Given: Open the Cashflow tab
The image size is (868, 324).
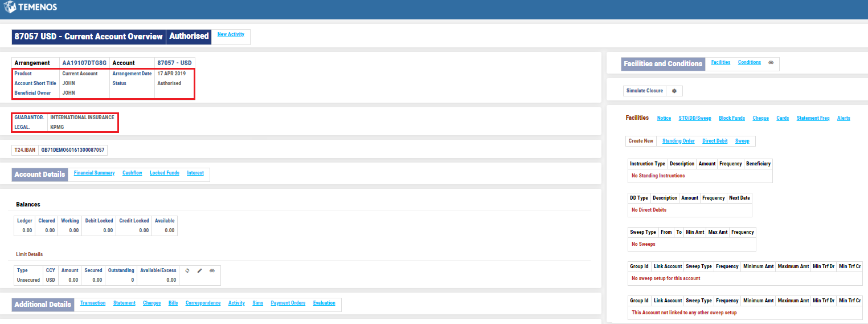Looking at the screenshot, I should pos(132,173).
